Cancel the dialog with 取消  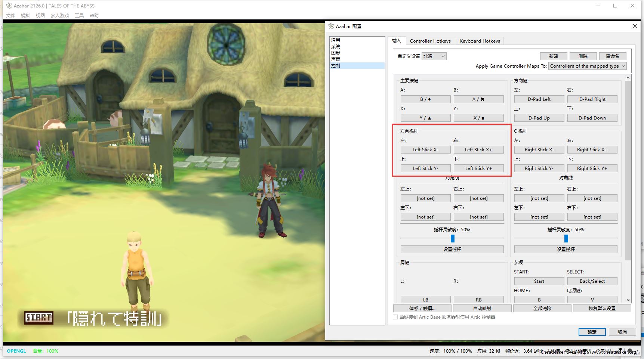coord(622,332)
